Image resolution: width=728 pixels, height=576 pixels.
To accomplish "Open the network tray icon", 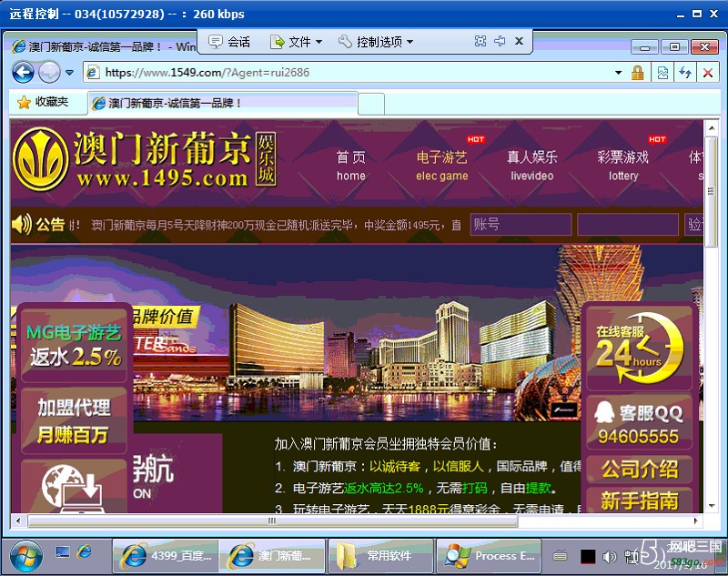I will click(632, 556).
